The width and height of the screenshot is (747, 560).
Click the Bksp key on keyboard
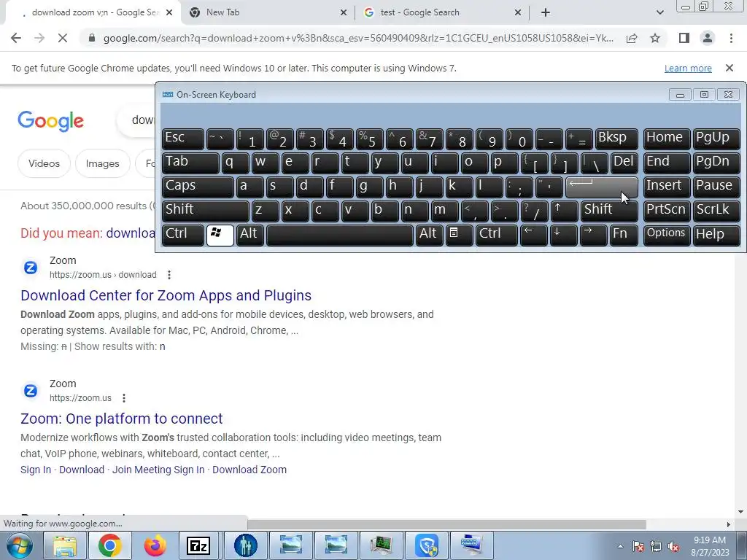click(x=616, y=139)
